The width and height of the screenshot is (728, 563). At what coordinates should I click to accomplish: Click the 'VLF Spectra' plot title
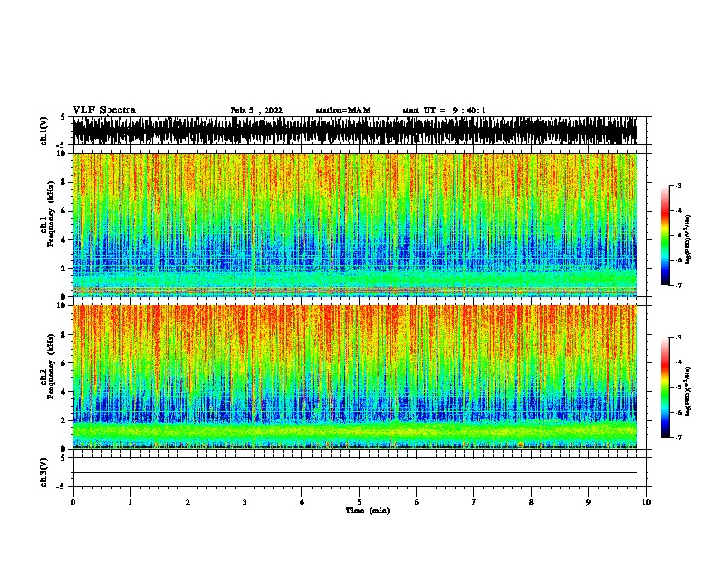(x=104, y=110)
